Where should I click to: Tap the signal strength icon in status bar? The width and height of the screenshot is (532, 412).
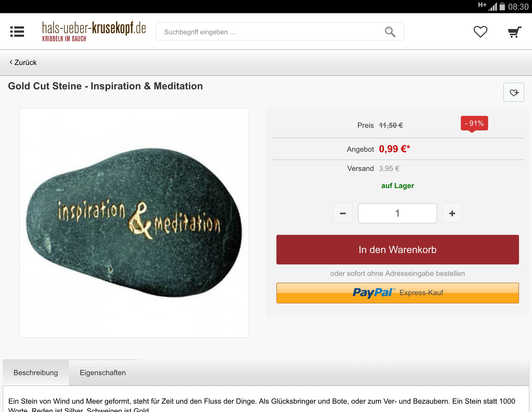(492, 7)
